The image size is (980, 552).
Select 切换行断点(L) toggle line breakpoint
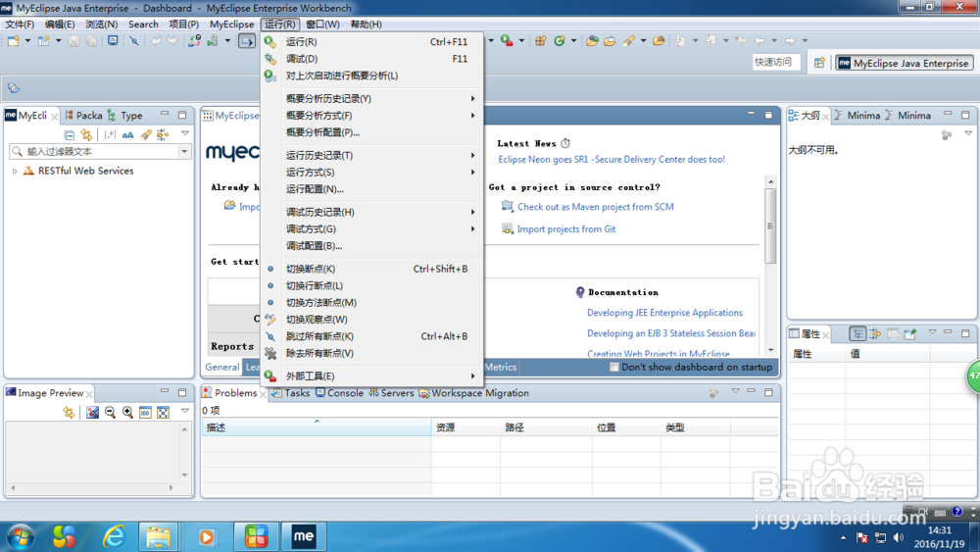tap(371, 285)
